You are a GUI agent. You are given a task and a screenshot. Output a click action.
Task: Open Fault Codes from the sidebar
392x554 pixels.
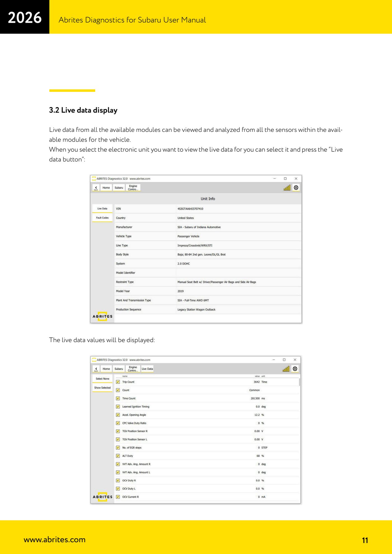point(102,218)
